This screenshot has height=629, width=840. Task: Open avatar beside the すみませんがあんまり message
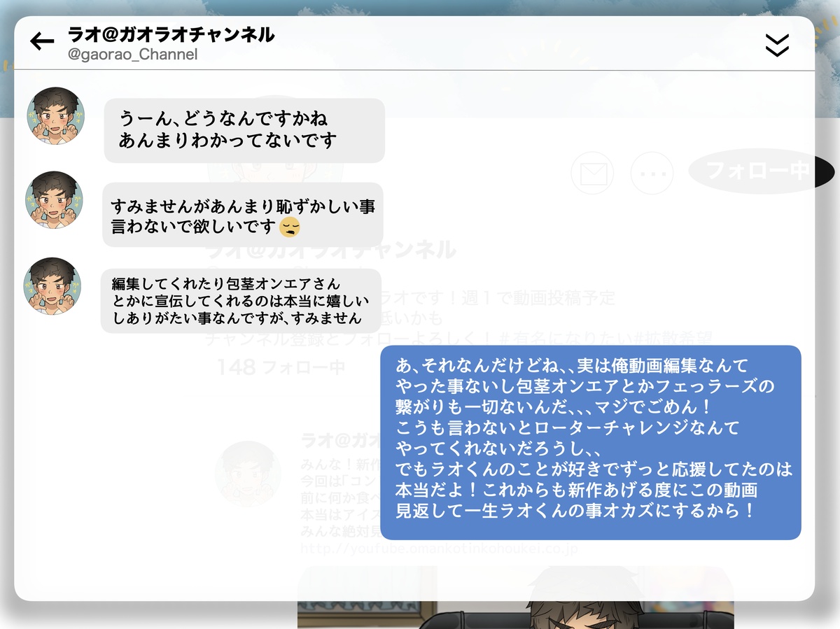54,200
